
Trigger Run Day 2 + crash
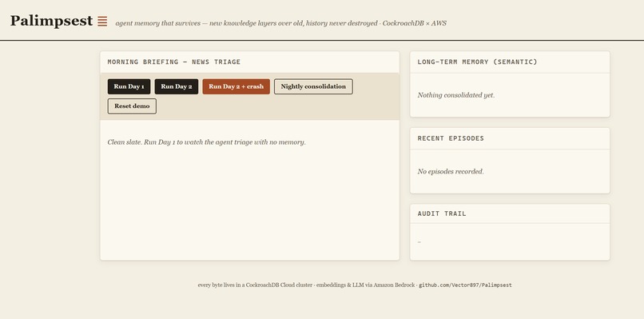(237, 86)
